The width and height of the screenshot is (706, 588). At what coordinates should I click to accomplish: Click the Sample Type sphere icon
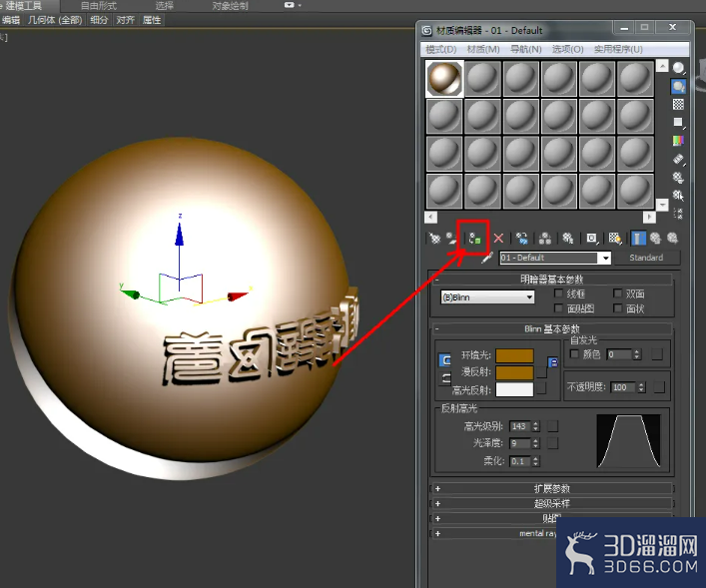point(678,68)
